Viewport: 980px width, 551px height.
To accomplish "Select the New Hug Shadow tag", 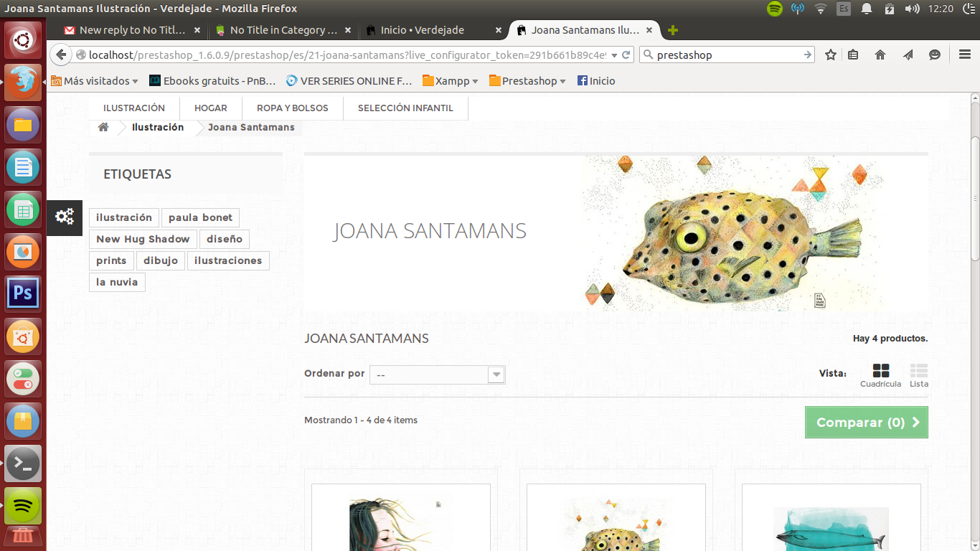I will click(x=143, y=239).
